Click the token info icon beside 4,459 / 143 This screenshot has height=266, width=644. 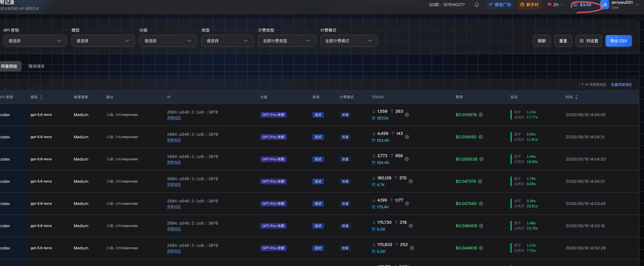click(x=407, y=137)
